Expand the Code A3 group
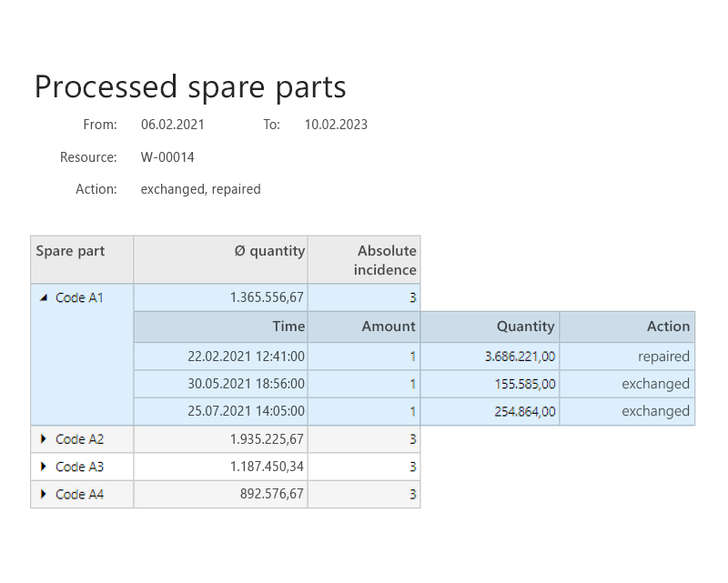This screenshot has height=583, width=728. (42, 467)
